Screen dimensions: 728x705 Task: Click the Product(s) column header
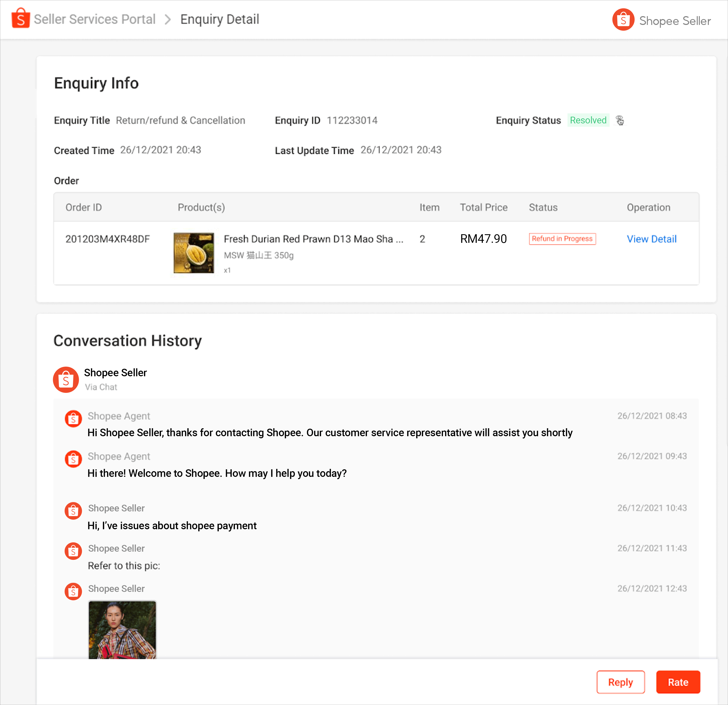click(201, 207)
